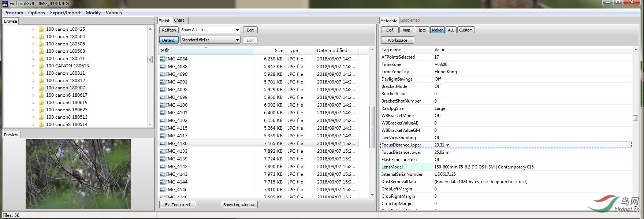Click the file icon beside IMG_4130

point(163,144)
